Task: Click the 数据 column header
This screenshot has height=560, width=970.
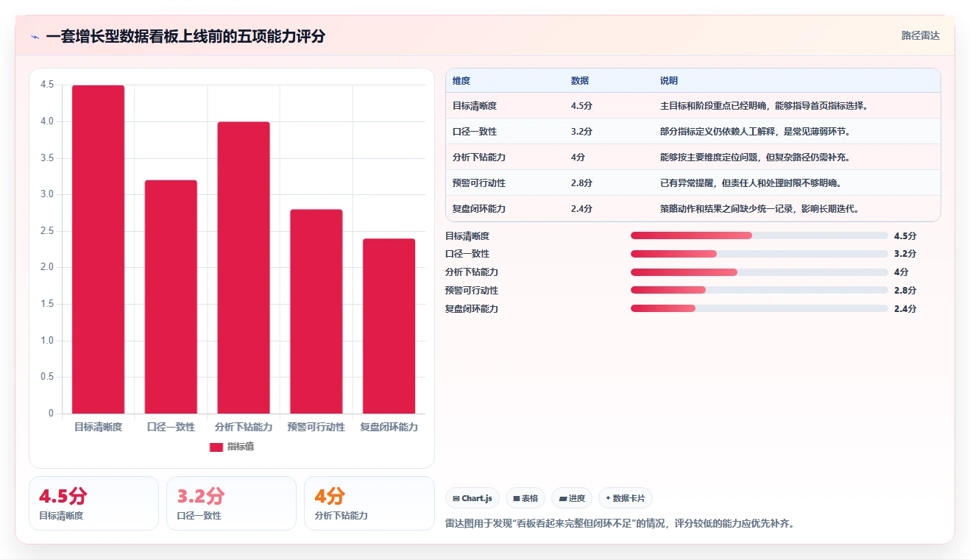Action: [x=580, y=81]
